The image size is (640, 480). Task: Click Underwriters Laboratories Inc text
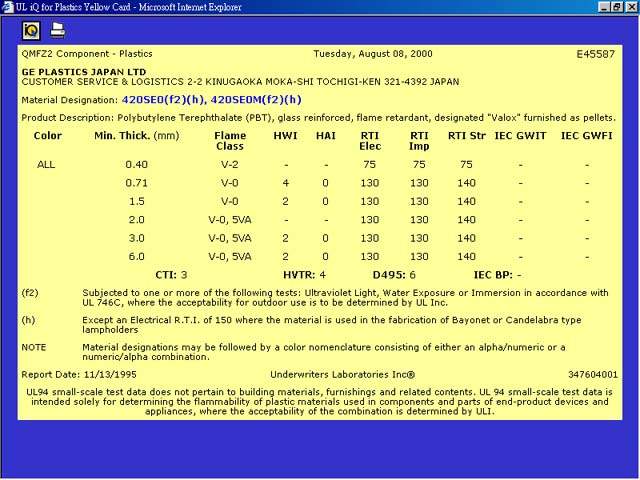coord(342,375)
